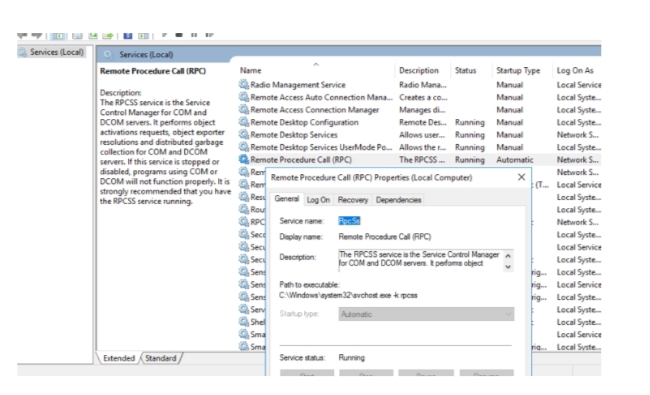Select the Remote Access Connection Manager row
The width and height of the screenshot is (650, 395).
[315, 109]
